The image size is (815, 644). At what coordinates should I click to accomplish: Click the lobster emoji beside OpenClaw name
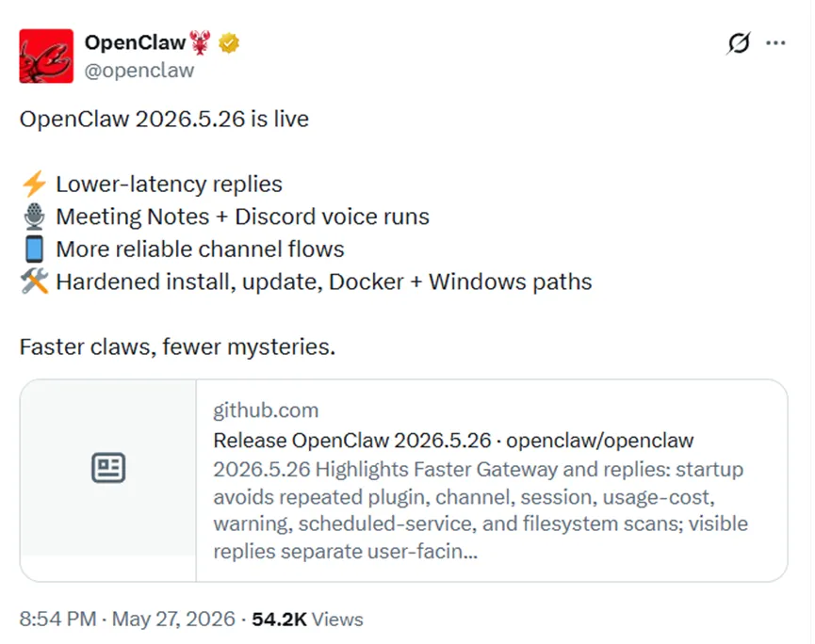(x=200, y=42)
